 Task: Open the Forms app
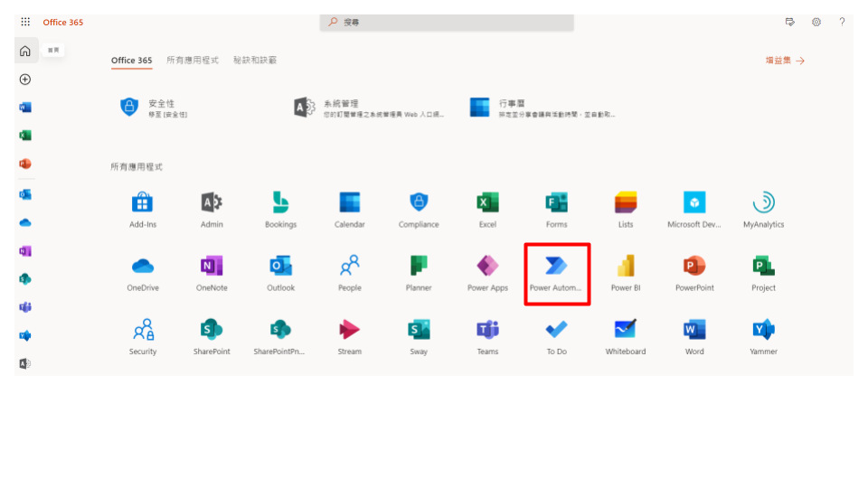(556, 211)
